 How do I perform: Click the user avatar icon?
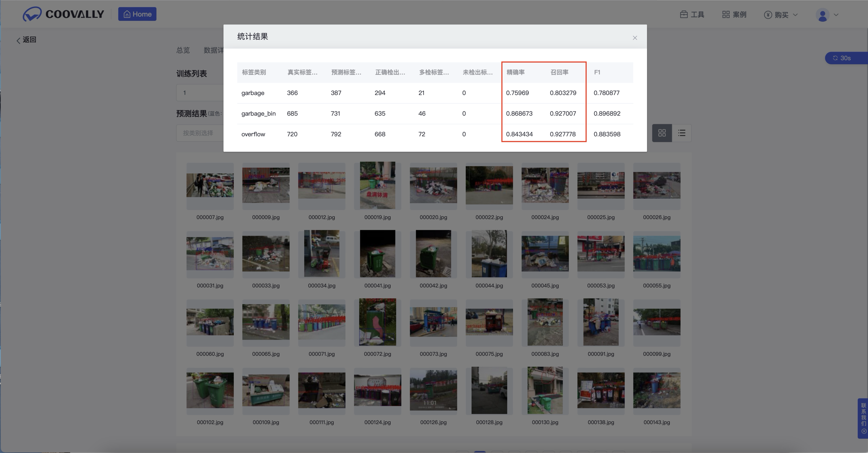click(x=822, y=15)
